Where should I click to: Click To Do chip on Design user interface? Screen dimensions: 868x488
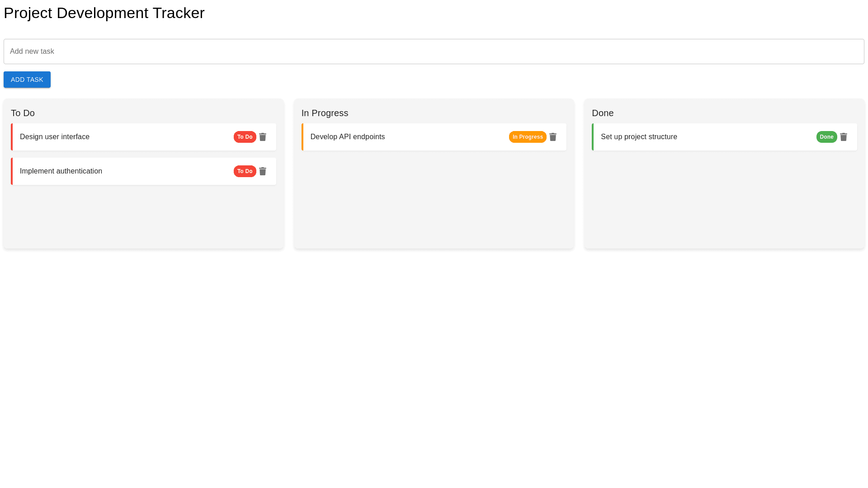tap(245, 137)
